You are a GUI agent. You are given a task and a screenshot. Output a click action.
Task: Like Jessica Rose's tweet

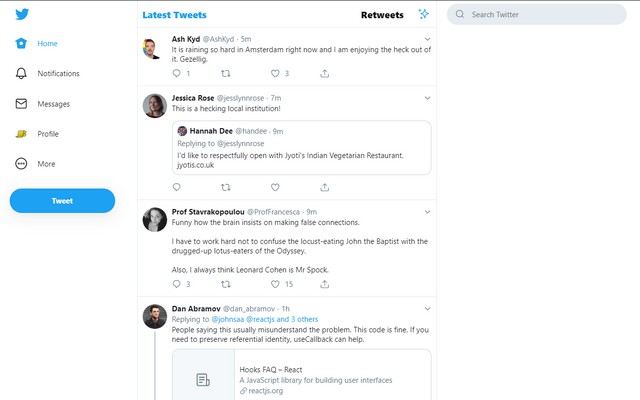(275, 187)
